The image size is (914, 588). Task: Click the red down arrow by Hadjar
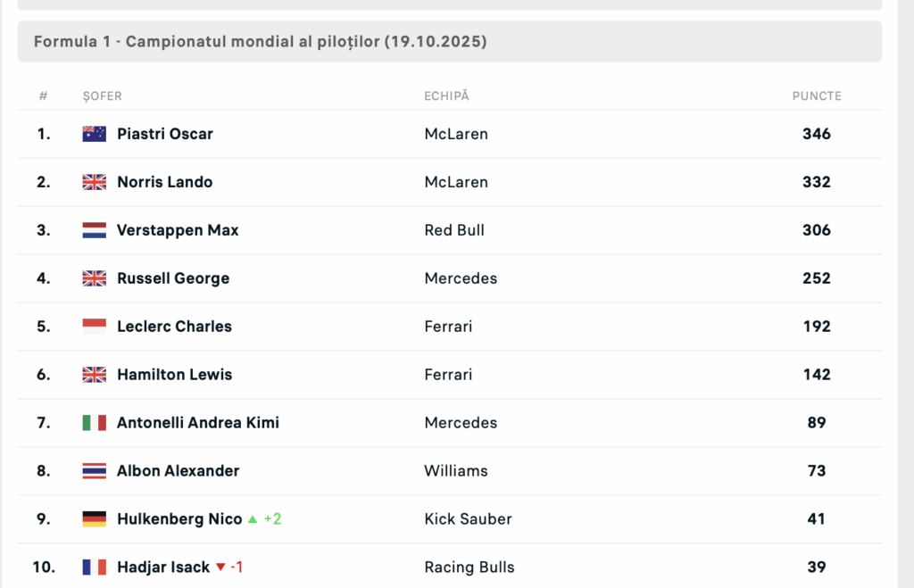(220, 567)
